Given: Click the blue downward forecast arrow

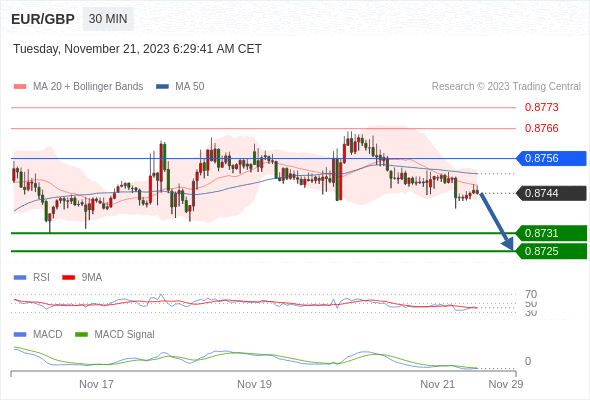Looking at the screenshot, I should 497,221.
